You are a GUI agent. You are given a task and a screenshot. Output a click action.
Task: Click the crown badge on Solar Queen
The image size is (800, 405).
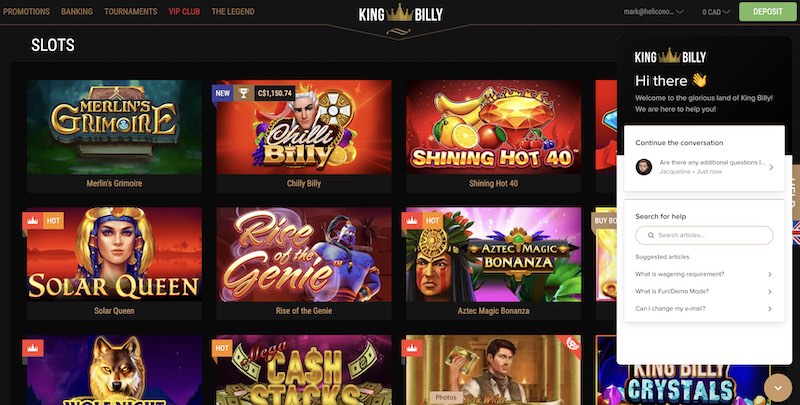33,220
